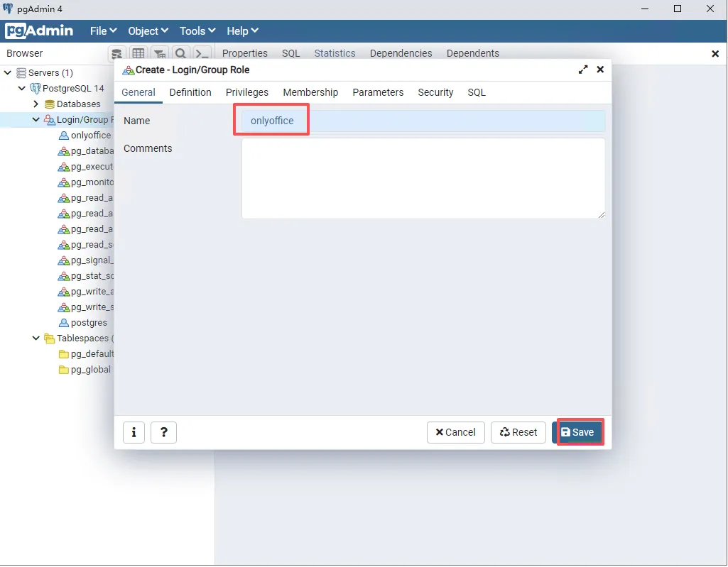Click the Comments text area
728x567 pixels.
[x=423, y=178]
